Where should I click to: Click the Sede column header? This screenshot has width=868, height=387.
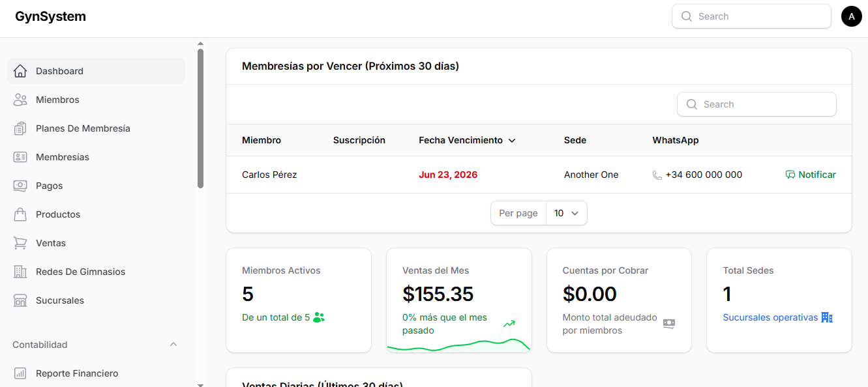[x=575, y=140]
